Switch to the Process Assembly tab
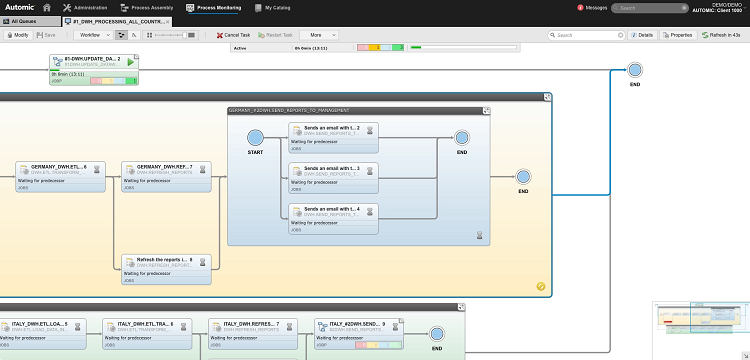750x360 pixels. tap(147, 8)
